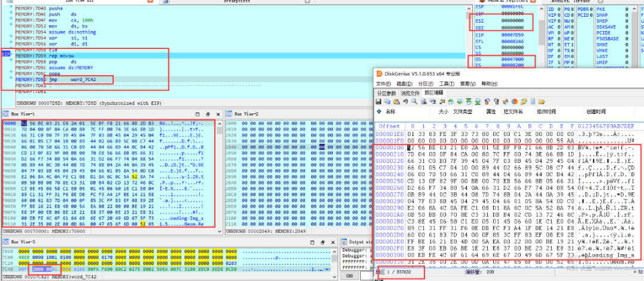Image resolution: width=644 pixels, height=281 pixels.
Task: Click the open folder icon in DiskGenius toolbar
Action: tap(541, 101)
